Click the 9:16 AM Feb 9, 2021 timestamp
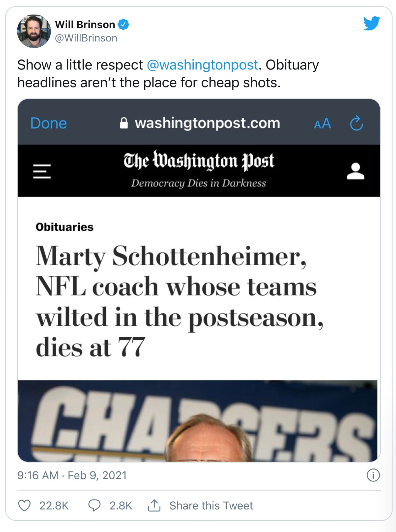 pos(72,475)
